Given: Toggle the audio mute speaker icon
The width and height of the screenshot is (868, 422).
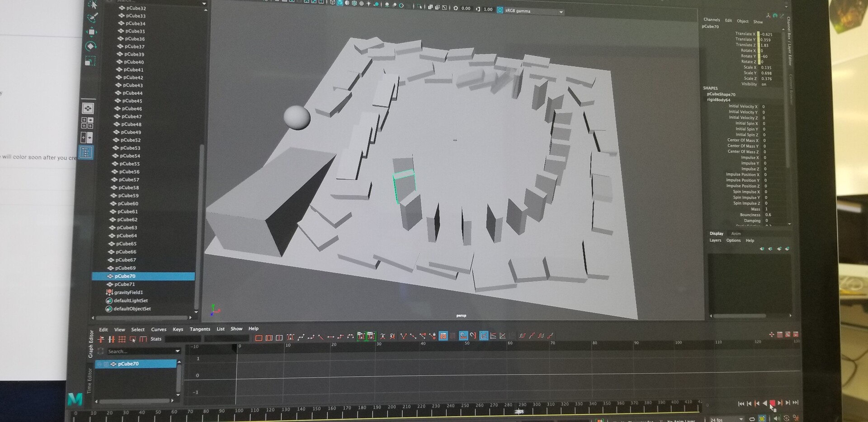Looking at the screenshot, I should pyautogui.click(x=777, y=418).
